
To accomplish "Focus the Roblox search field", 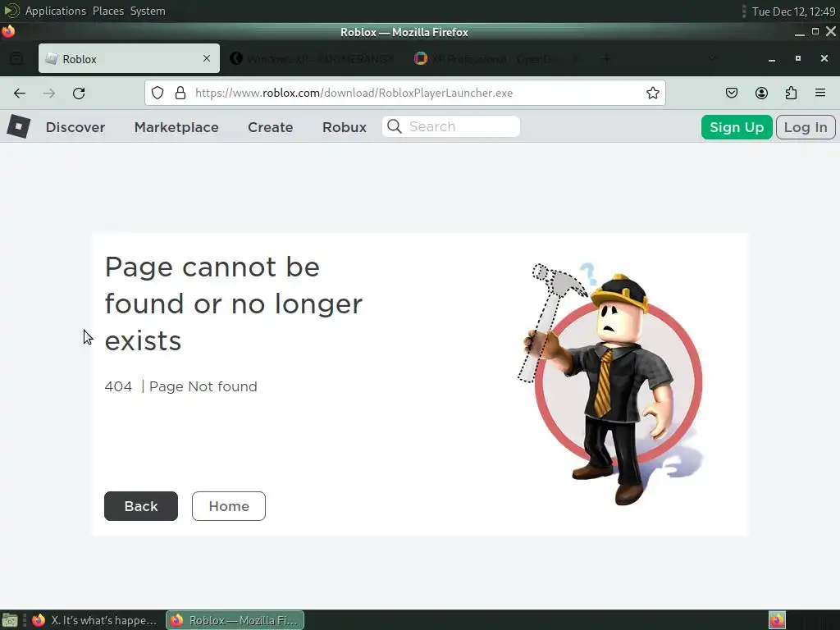I will pyautogui.click(x=451, y=126).
